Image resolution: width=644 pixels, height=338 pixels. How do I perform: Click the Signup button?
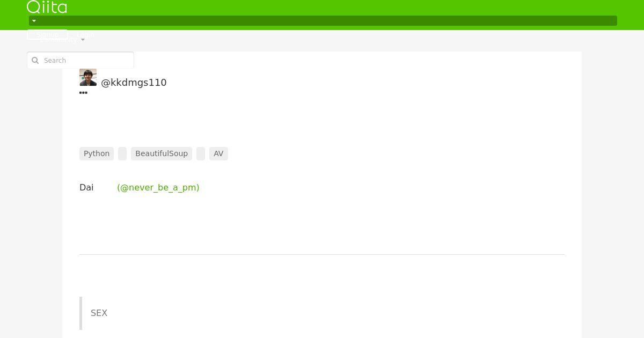tap(47, 34)
